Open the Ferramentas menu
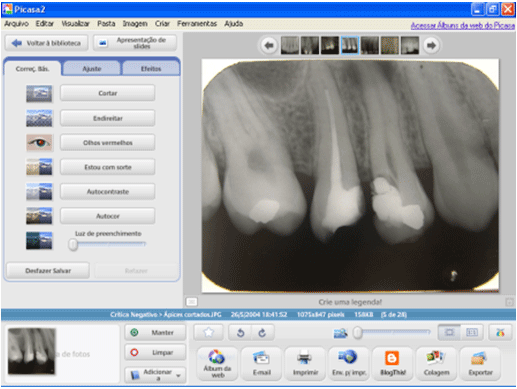This screenshot has width=517, height=389. (x=197, y=24)
